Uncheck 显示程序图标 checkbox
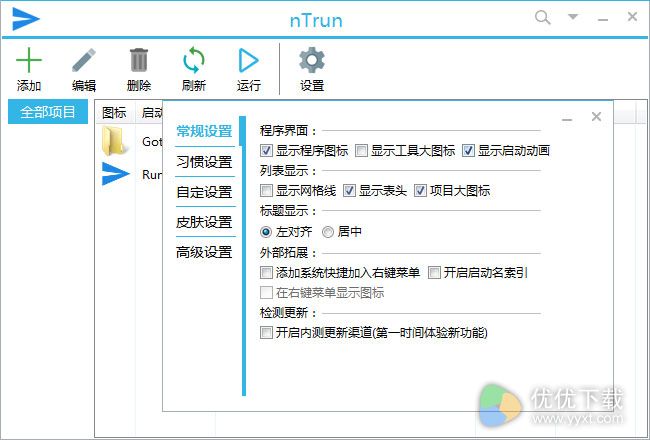The height and width of the screenshot is (440, 650). click(x=266, y=151)
